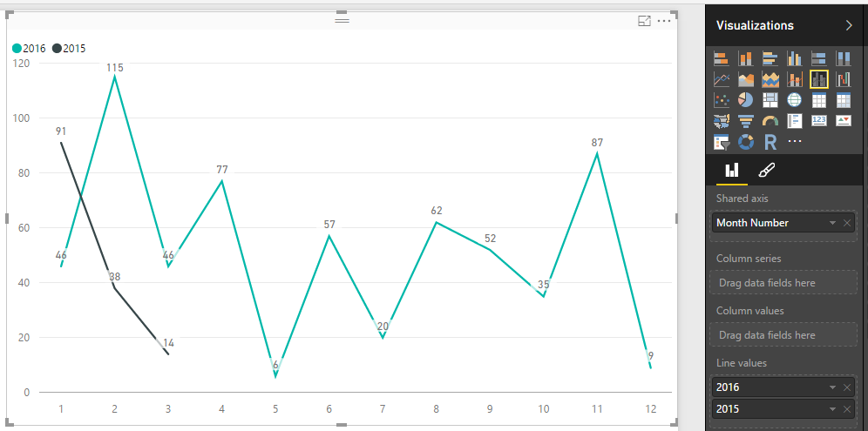Select the pie chart visualization
The width and height of the screenshot is (868, 431).
click(x=746, y=100)
